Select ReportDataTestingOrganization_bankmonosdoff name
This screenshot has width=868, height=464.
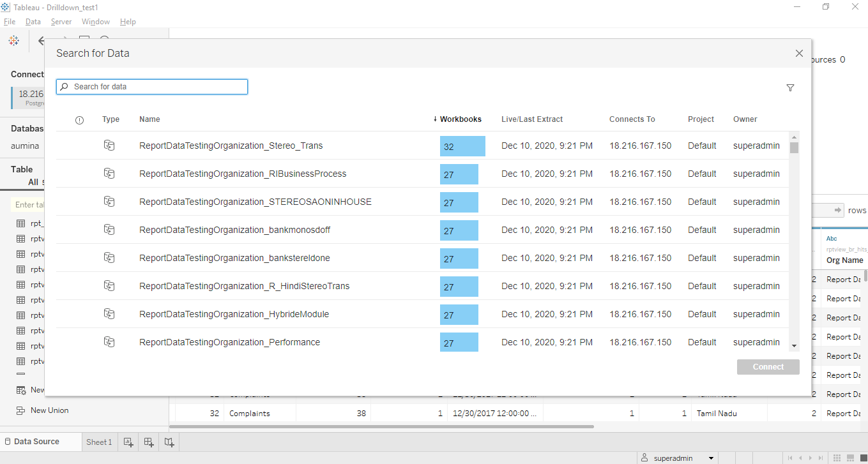pos(235,230)
